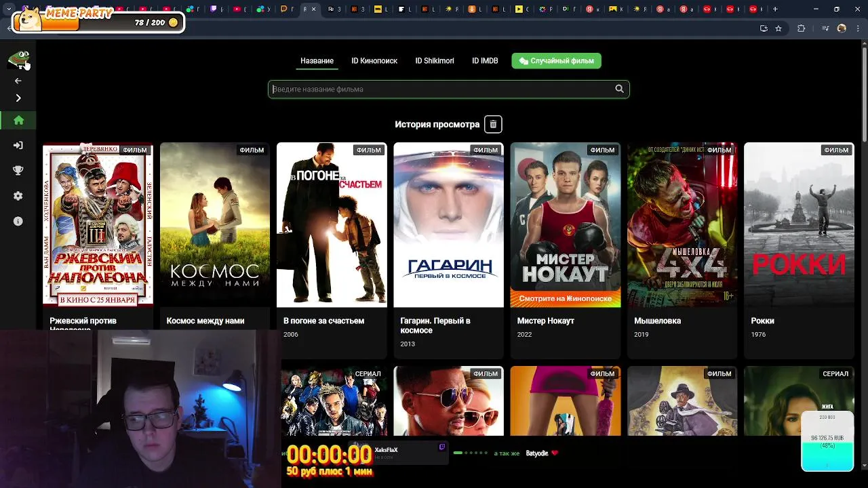This screenshot has height=488, width=868.
Task: Click the Космос между нами title text
Action: click(205, 321)
